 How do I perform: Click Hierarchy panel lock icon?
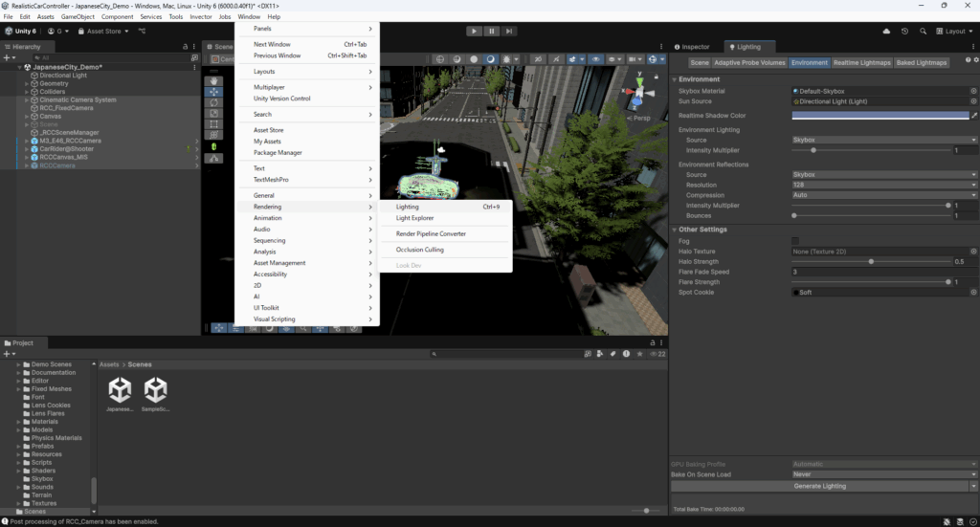click(185, 47)
